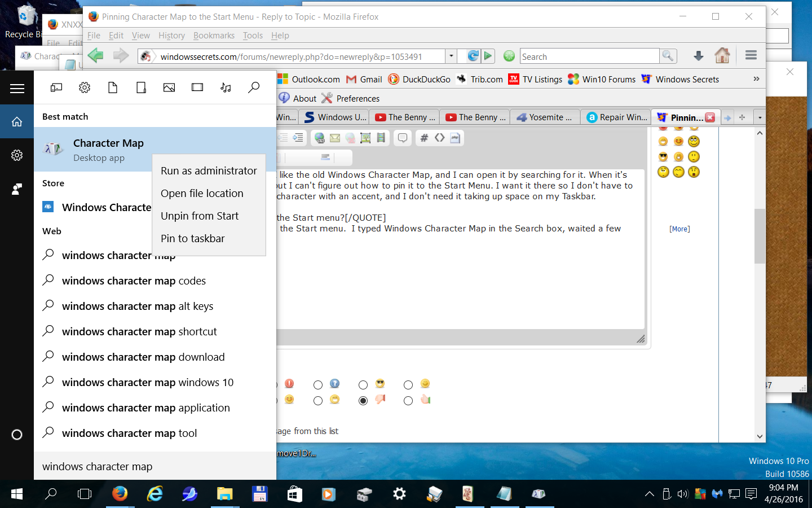Image resolution: width=812 pixels, height=508 pixels.
Task: Filter search results by Documents
Action: click(113, 87)
